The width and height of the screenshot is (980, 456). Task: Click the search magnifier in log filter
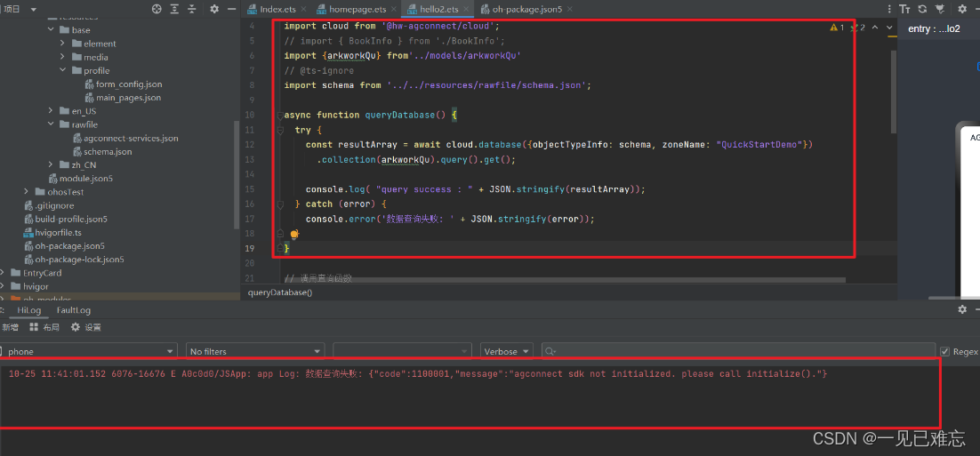click(550, 352)
